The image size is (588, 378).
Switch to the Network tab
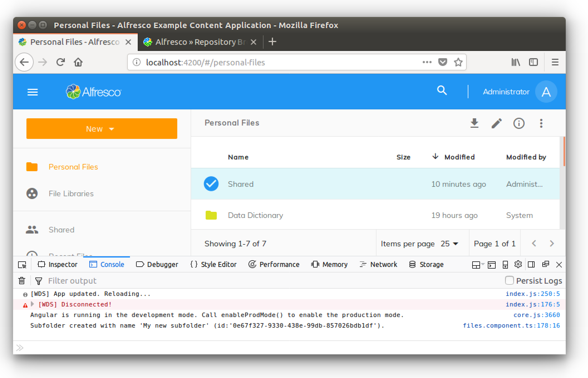coord(378,264)
